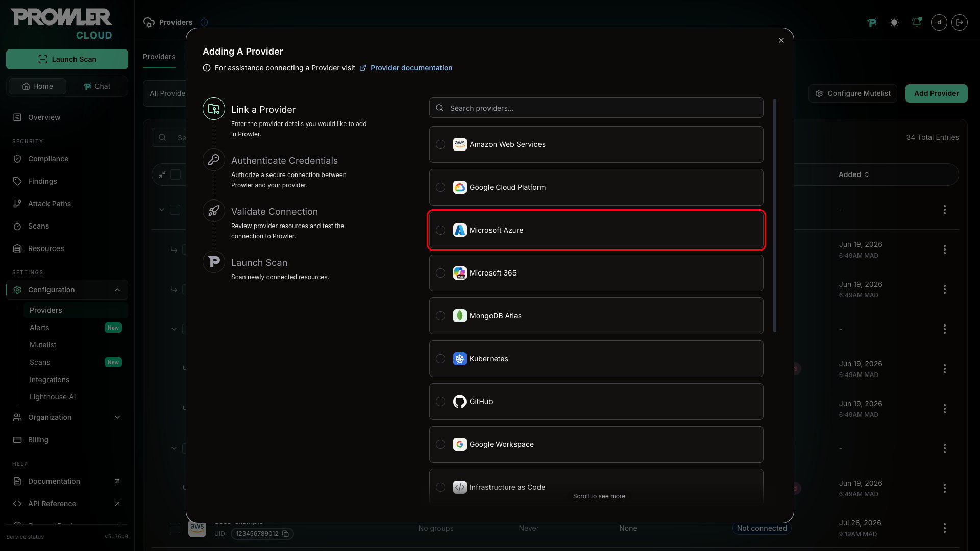Click the Service status text
The height and width of the screenshot is (551, 980).
point(25,537)
